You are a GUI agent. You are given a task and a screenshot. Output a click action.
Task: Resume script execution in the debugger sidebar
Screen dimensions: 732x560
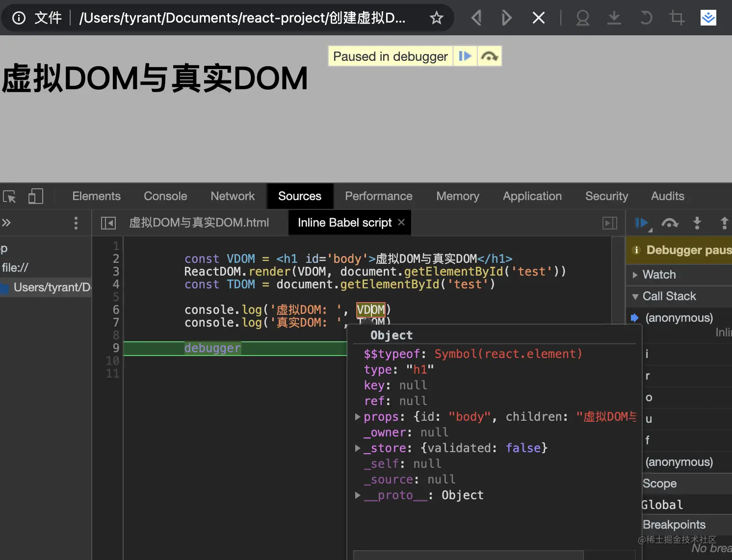click(642, 224)
